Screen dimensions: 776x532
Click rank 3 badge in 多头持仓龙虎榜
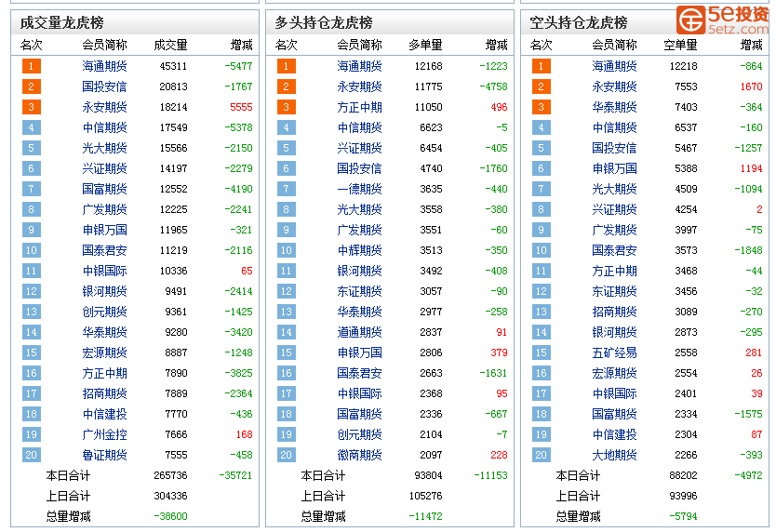(x=286, y=107)
